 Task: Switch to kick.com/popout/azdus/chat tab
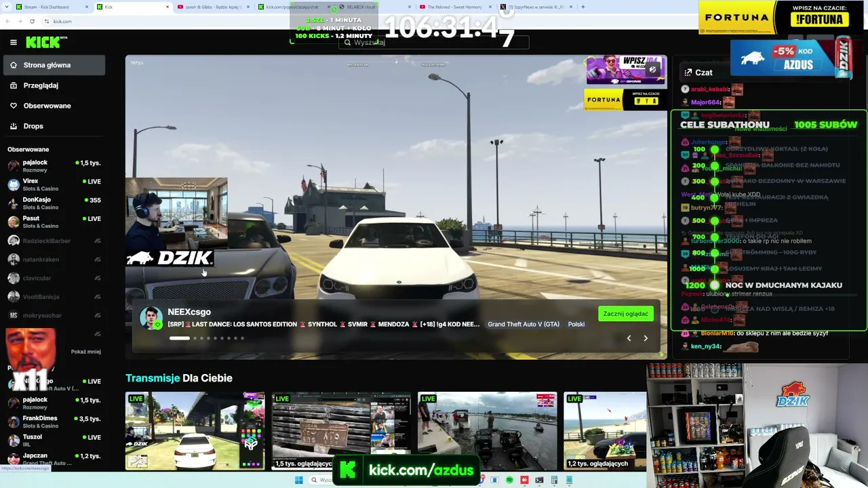(293, 7)
